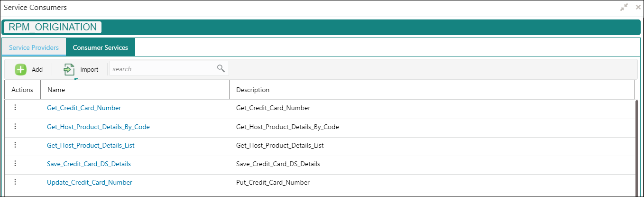Open actions menu for Get_Credit_Card_Number

coord(15,108)
